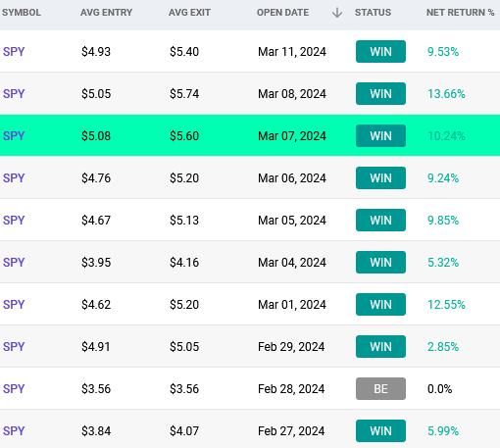This screenshot has height=448, width=500.
Task: Select net return 9.85%
Action: tap(443, 221)
